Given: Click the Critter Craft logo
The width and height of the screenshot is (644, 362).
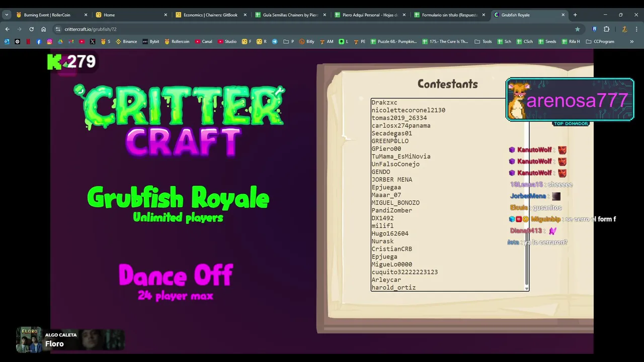Looking at the screenshot, I should tap(180, 120).
